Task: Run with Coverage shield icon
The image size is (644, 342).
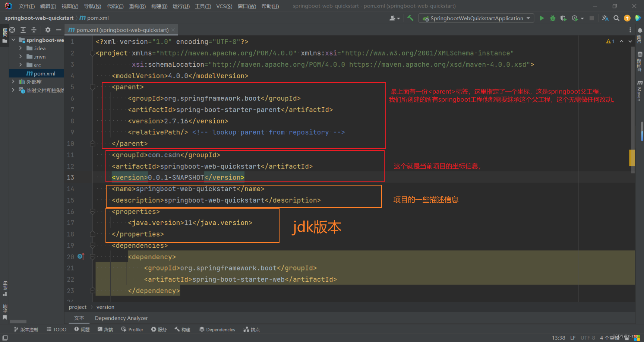Action: (x=563, y=18)
